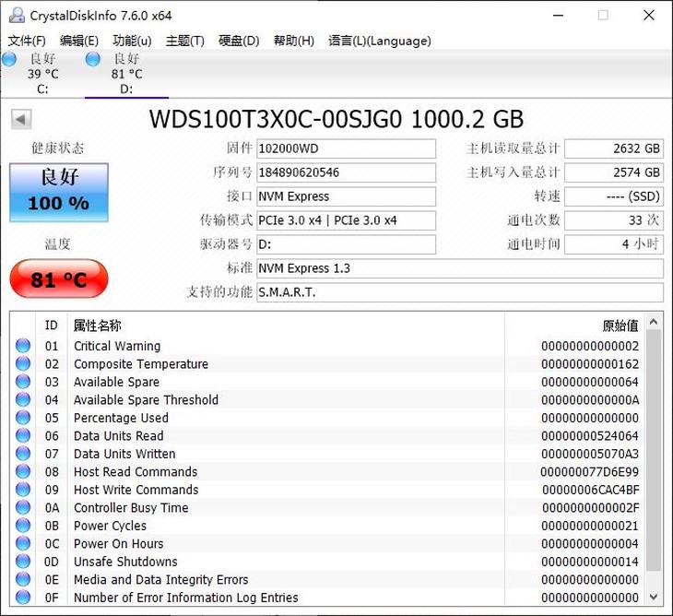Click status orb of Unsafe Shutdowns row
This screenshot has width=673, height=616.
[23, 562]
